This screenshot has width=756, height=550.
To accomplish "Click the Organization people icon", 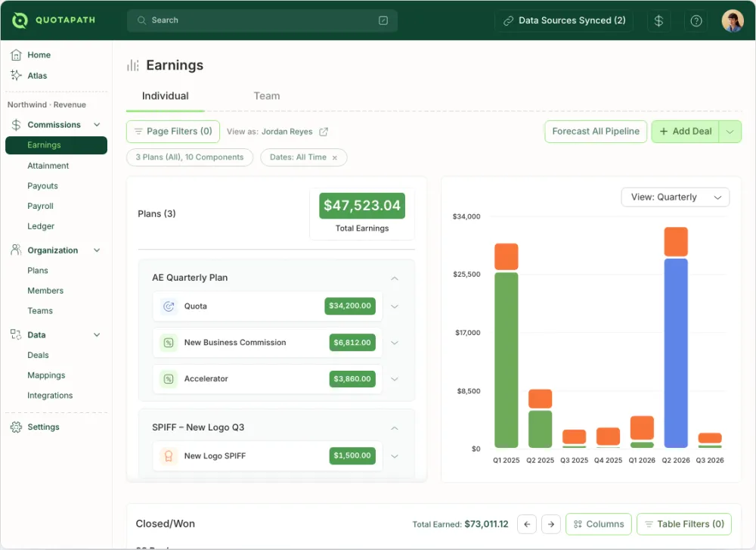I will click(x=16, y=250).
